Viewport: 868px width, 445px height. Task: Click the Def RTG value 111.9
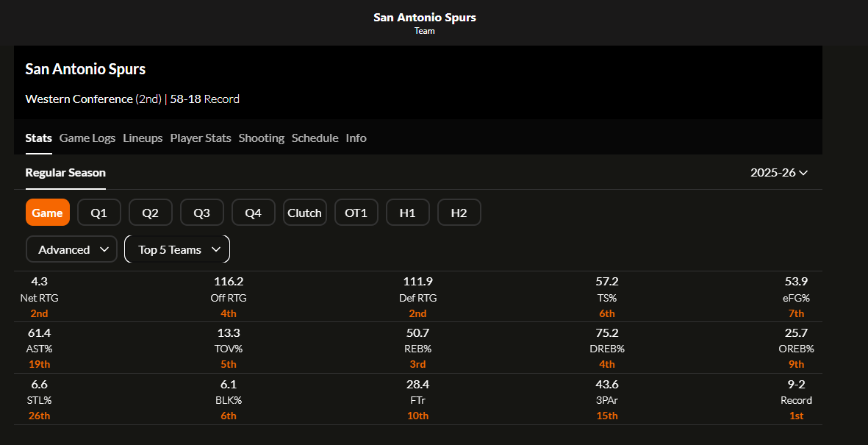[x=418, y=282]
